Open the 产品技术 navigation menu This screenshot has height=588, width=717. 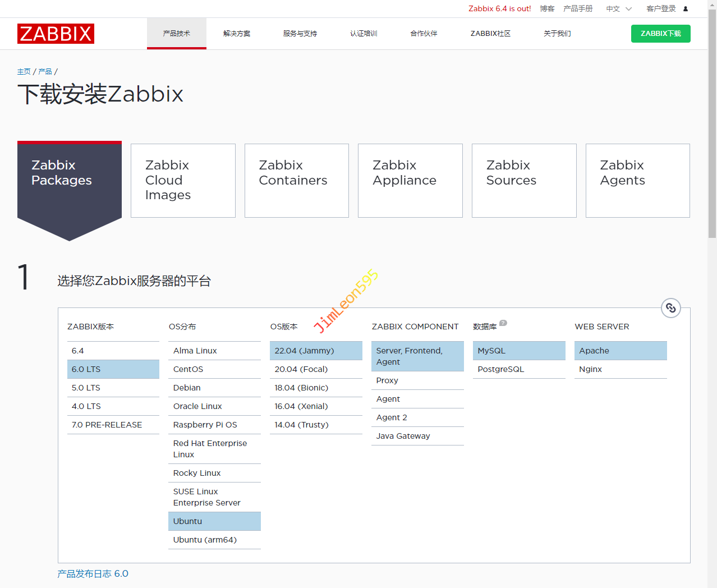click(177, 34)
